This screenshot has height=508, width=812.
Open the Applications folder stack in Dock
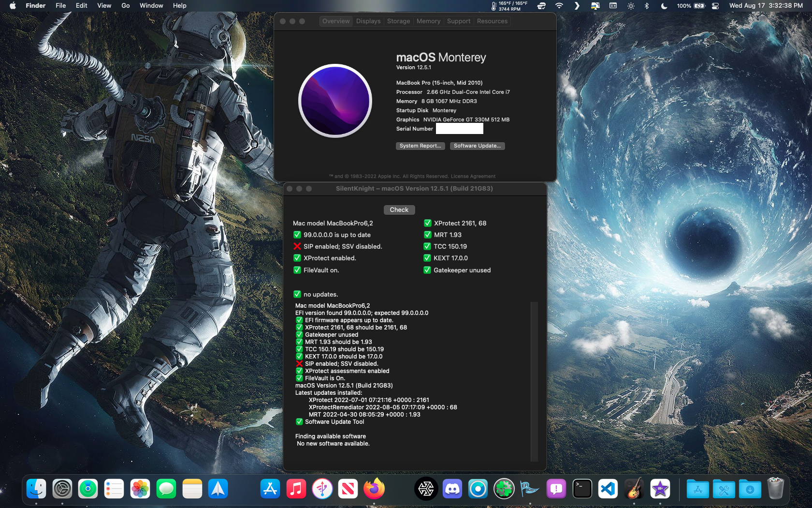(698, 489)
